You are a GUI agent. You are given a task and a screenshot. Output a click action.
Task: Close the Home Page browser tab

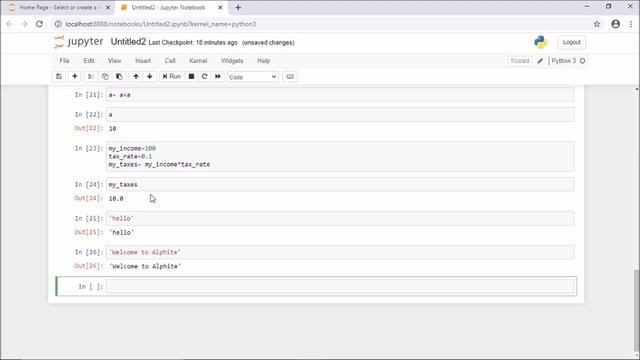point(108,7)
